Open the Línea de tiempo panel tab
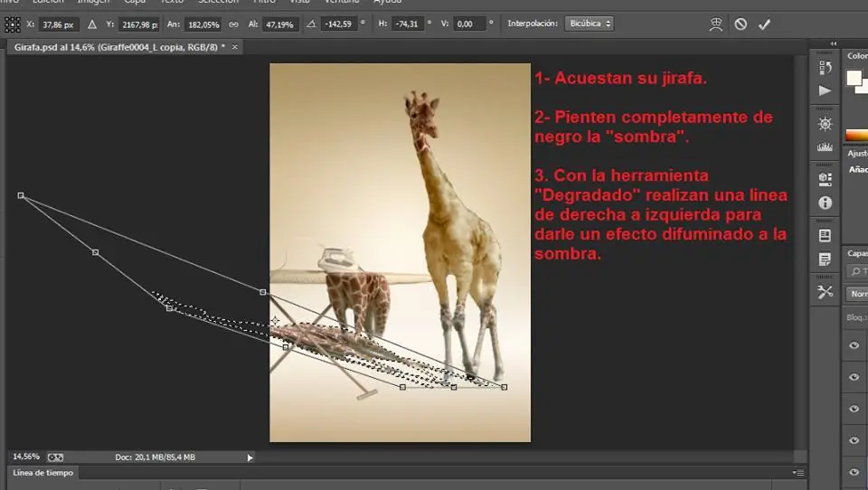 [x=42, y=473]
